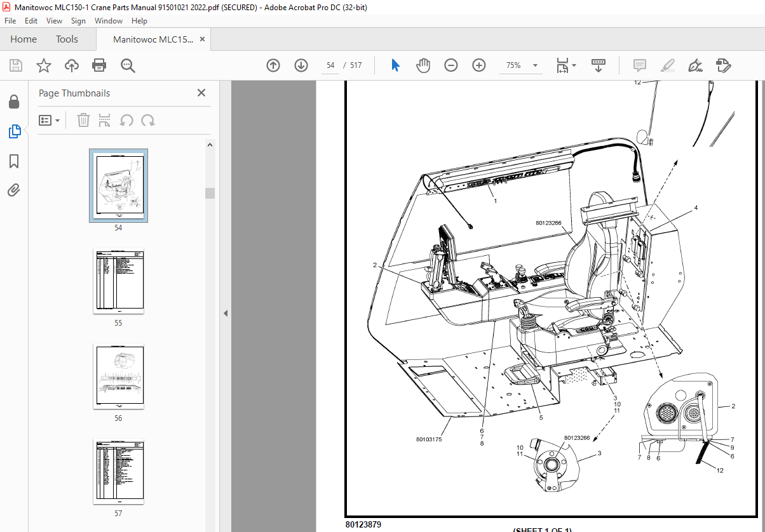765x532 pixels.
Task: Open the Edit menu
Action: [31, 21]
